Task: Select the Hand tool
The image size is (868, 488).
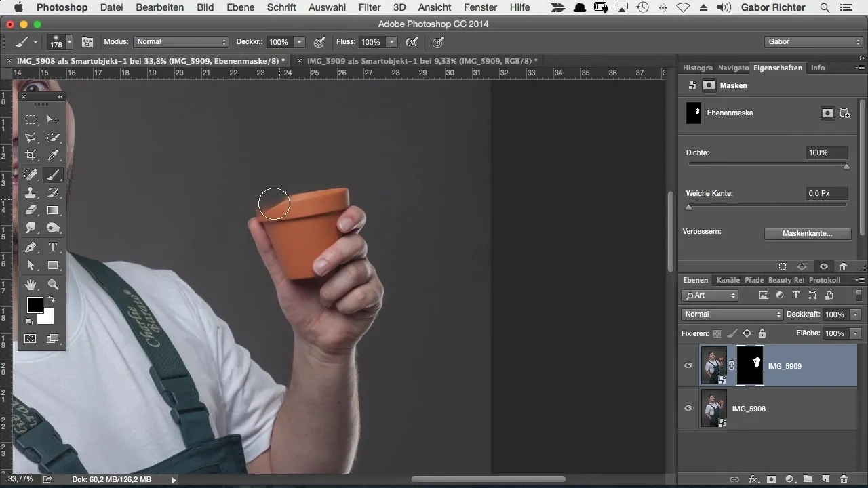Action: pos(31,285)
